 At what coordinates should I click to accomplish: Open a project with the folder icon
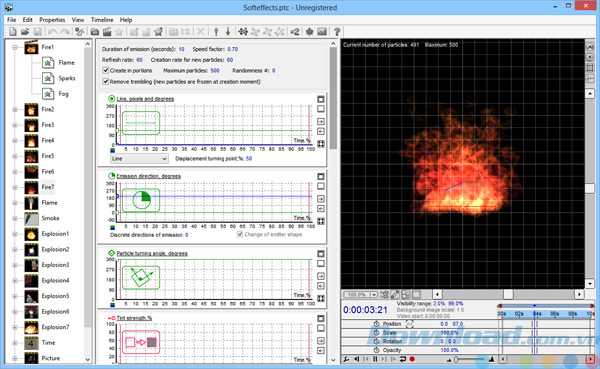pos(25,32)
